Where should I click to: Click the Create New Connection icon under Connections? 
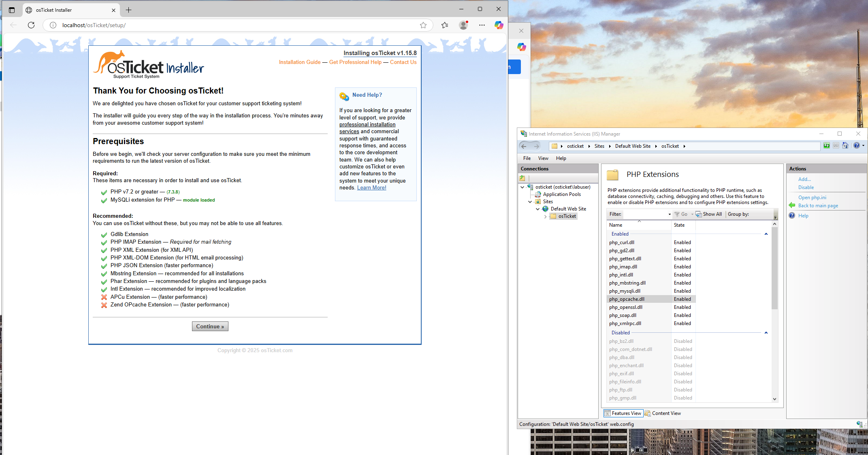coord(523,178)
